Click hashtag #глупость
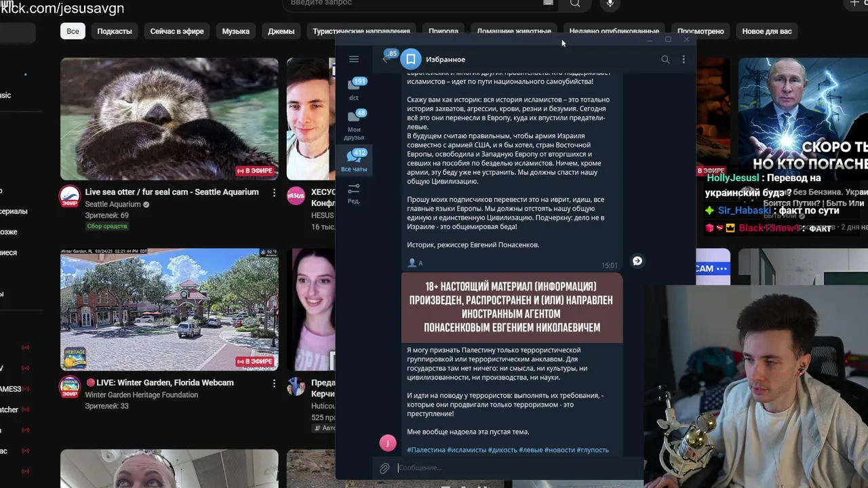Image resolution: width=868 pixels, height=488 pixels. [x=593, y=450]
